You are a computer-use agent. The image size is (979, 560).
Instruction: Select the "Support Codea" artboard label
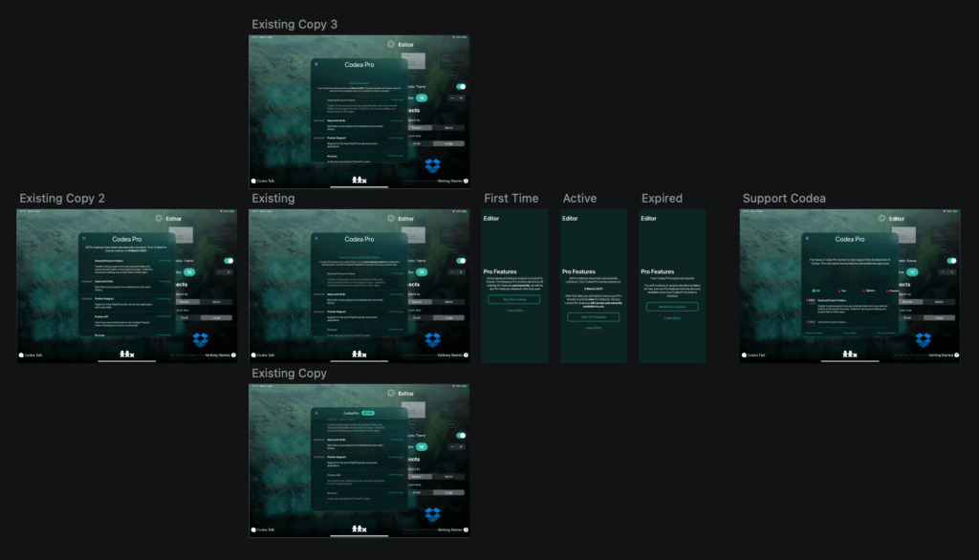point(784,199)
